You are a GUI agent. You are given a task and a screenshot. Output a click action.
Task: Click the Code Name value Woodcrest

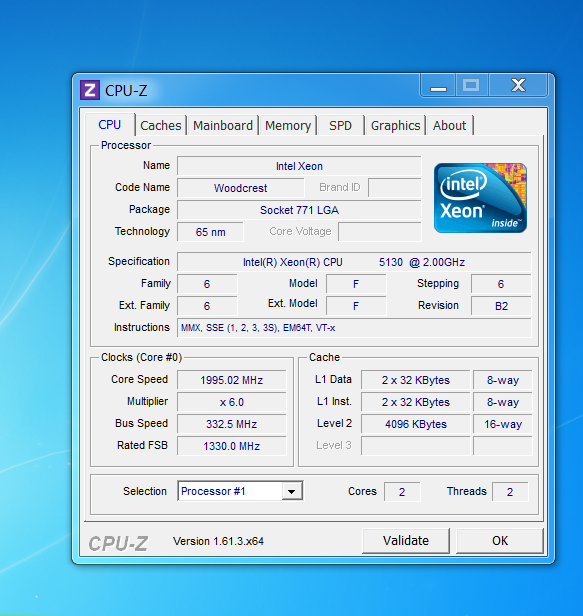pos(240,188)
